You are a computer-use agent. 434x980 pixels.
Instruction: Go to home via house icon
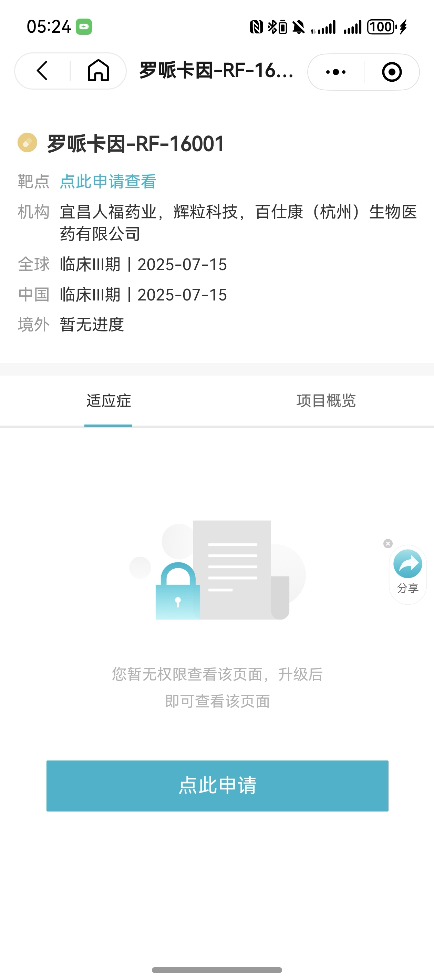(99, 71)
